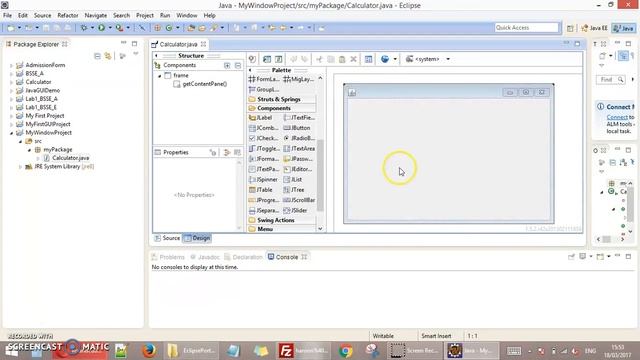The height and width of the screenshot is (360, 640).
Task: Open the Problems tab
Action: click(168, 257)
